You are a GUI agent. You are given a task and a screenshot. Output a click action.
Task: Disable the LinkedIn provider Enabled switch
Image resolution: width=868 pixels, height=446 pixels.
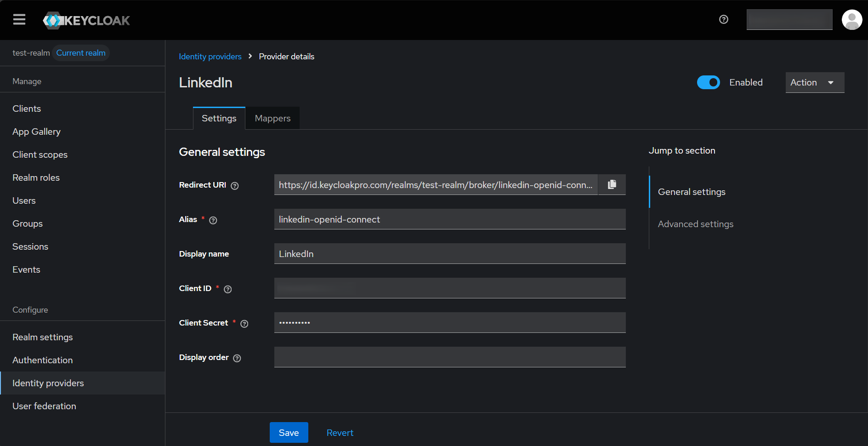tap(709, 82)
